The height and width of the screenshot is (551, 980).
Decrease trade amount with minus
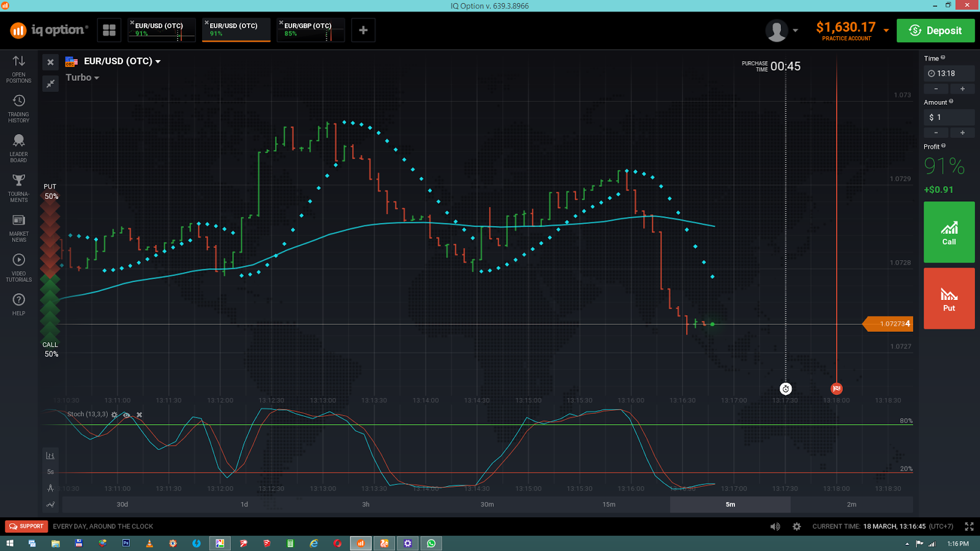point(937,133)
